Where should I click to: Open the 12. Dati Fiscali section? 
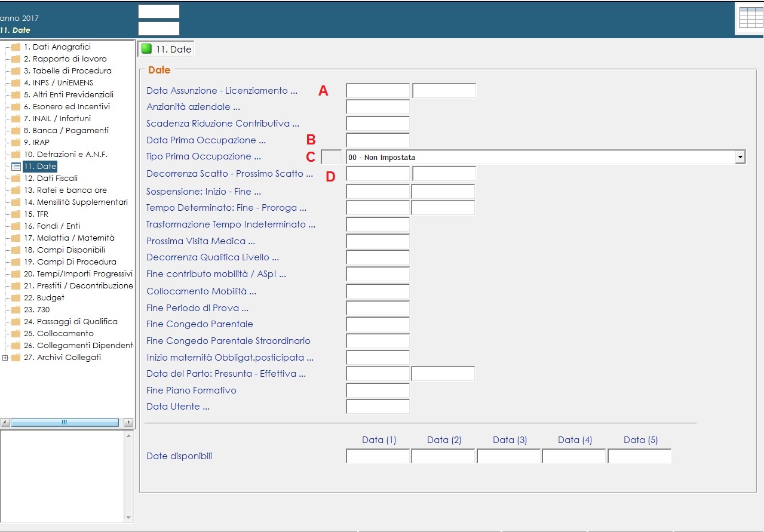click(x=51, y=179)
